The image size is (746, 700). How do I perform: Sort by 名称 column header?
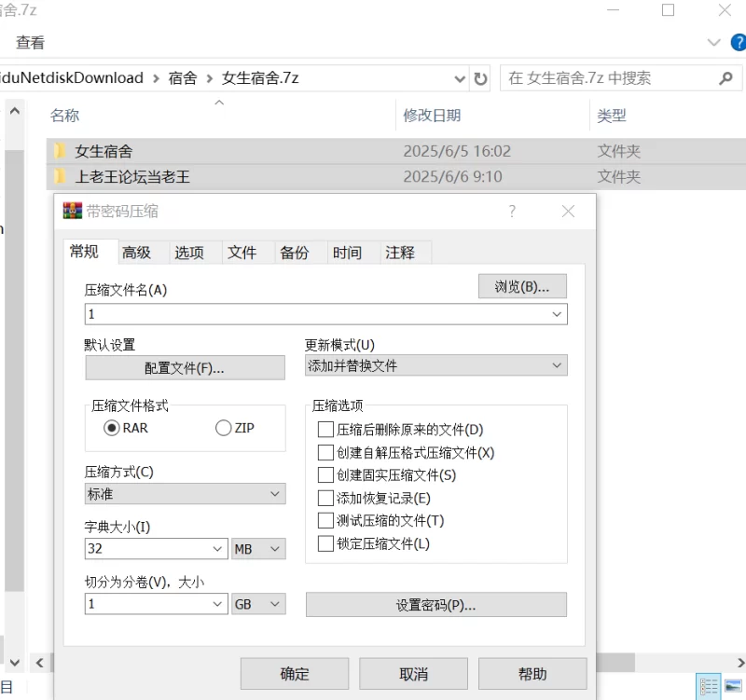[x=65, y=116]
